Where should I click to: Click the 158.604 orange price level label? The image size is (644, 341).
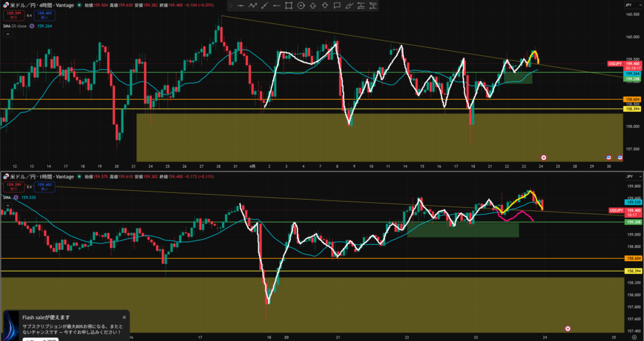tap(631, 99)
